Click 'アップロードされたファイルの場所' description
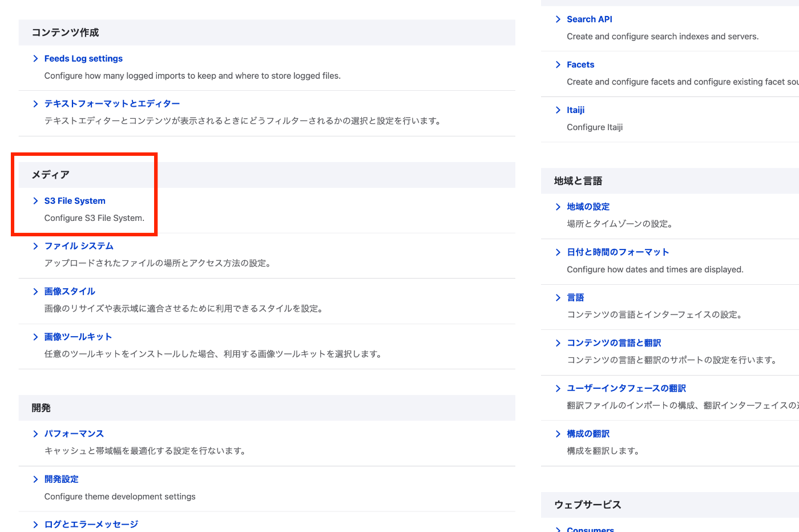Viewport: 799px width, 532px height. (x=158, y=263)
